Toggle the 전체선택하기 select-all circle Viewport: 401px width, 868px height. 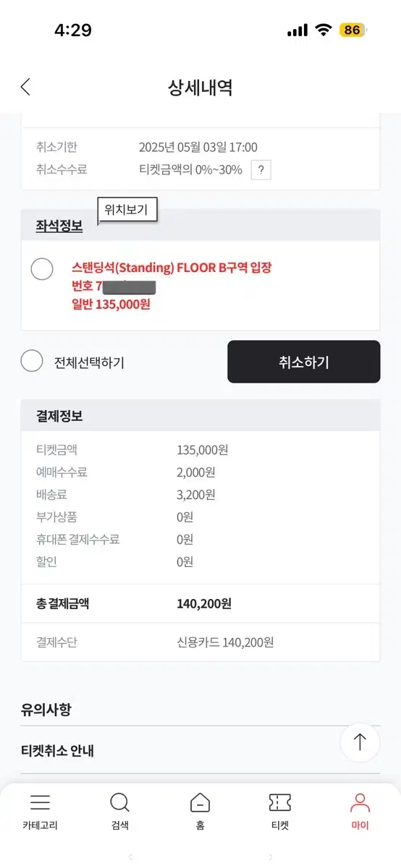(32, 360)
